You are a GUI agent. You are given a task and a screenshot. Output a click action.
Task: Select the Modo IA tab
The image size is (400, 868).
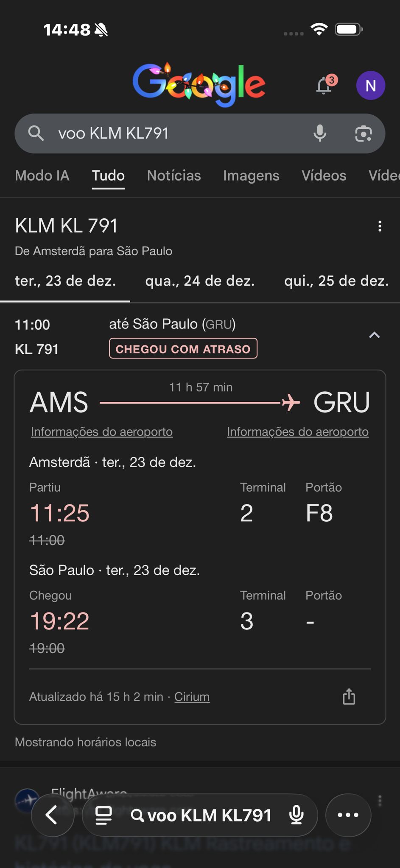pyautogui.click(x=42, y=175)
